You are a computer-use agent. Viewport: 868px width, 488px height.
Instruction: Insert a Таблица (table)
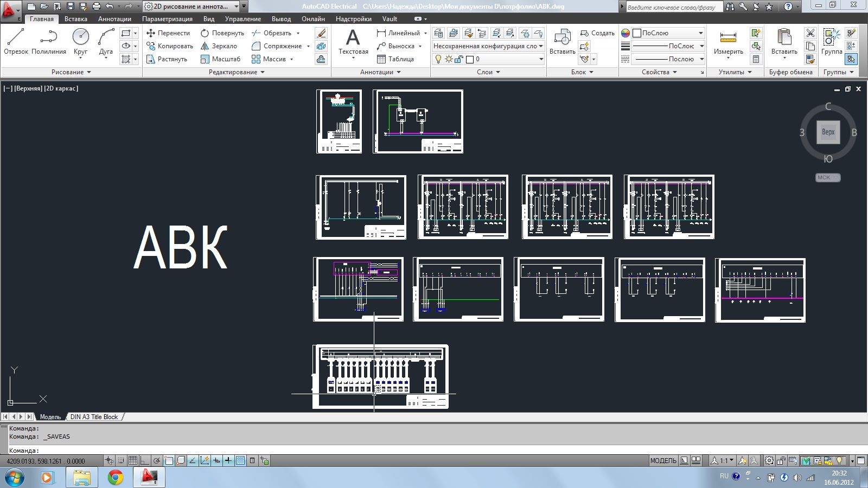(x=395, y=59)
